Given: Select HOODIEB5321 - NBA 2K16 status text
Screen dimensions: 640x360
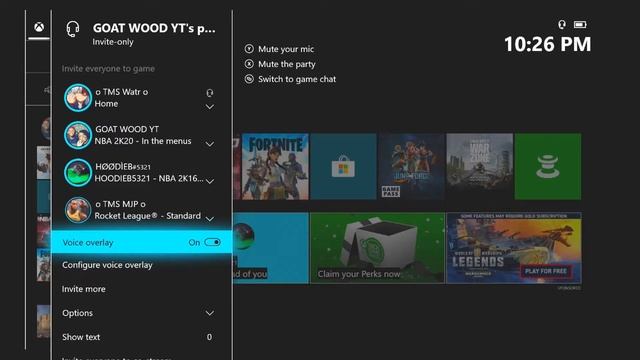Looking at the screenshot, I should pyautogui.click(x=149, y=178).
